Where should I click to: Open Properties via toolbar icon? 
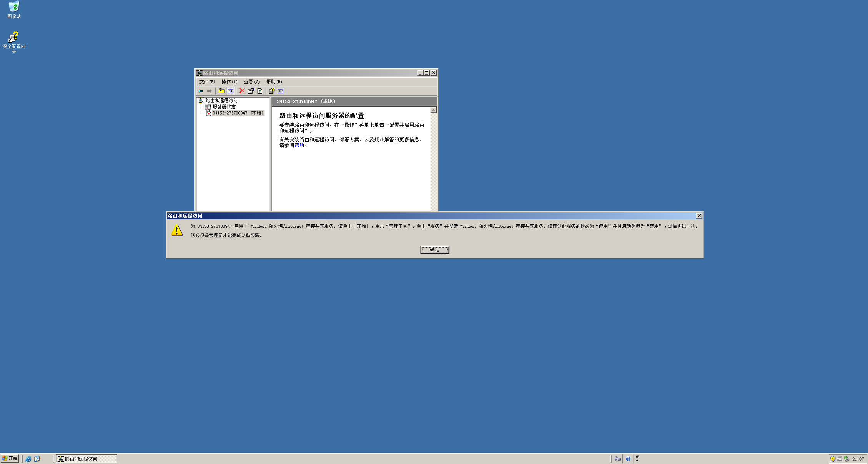pos(251,91)
